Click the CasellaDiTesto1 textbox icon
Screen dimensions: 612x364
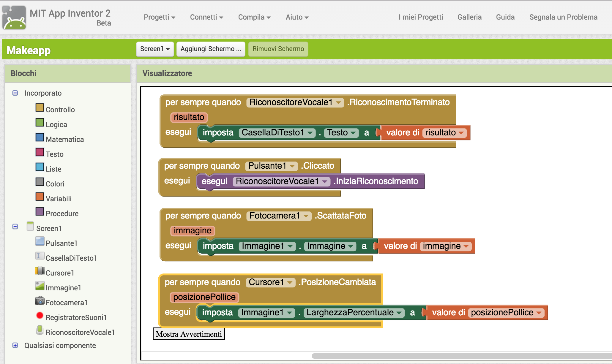point(40,256)
